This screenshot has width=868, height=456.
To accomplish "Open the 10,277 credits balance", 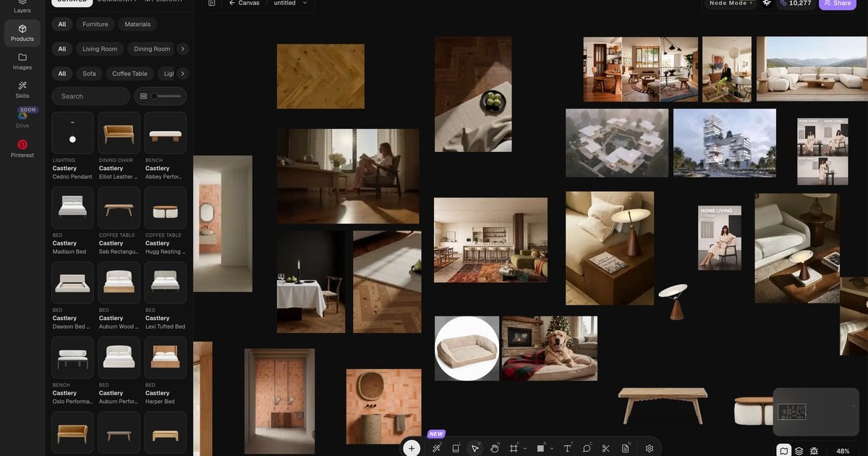I will (796, 3).
